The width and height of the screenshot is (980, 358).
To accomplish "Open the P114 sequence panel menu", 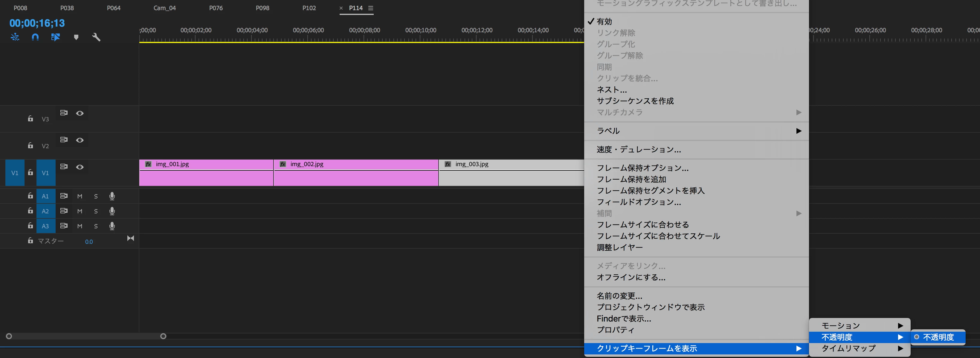I will [x=370, y=8].
